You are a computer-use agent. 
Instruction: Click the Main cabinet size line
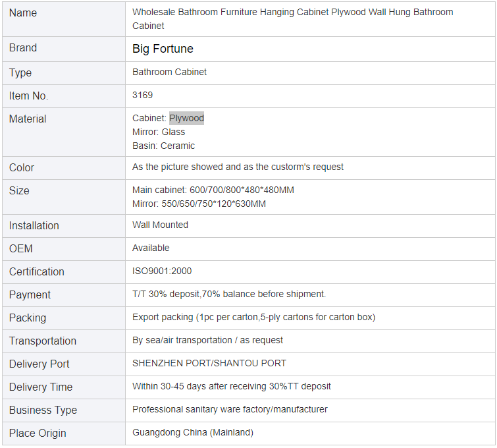point(213,190)
